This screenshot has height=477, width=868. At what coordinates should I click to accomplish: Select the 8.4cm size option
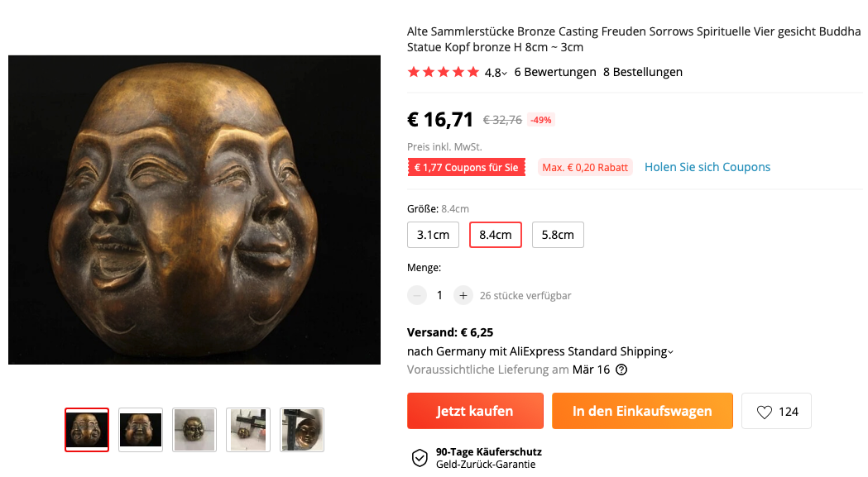(x=495, y=235)
